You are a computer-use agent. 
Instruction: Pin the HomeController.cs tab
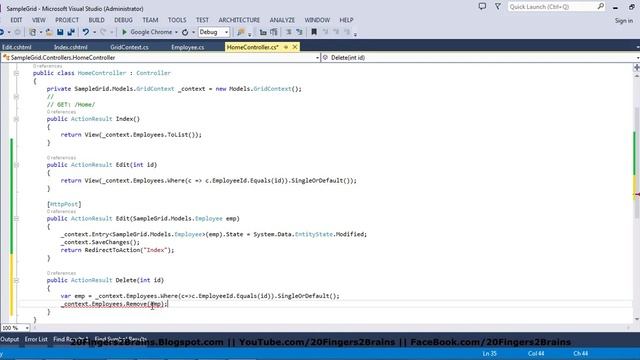[x=286, y=47]
